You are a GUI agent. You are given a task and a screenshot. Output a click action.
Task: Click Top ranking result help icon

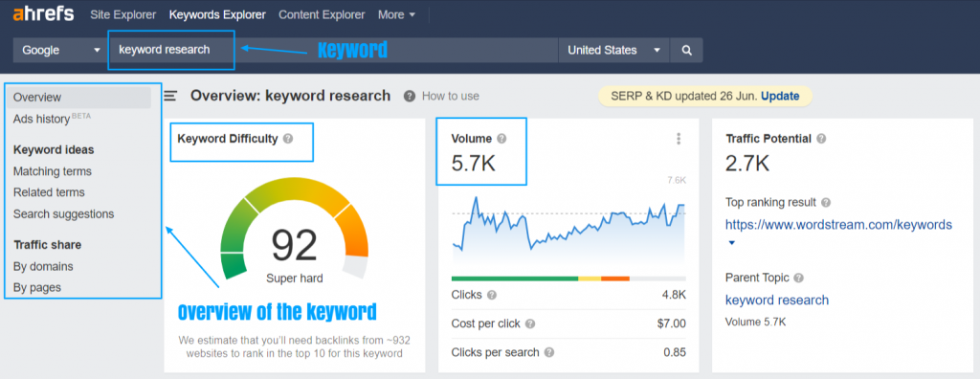point(826,203)
